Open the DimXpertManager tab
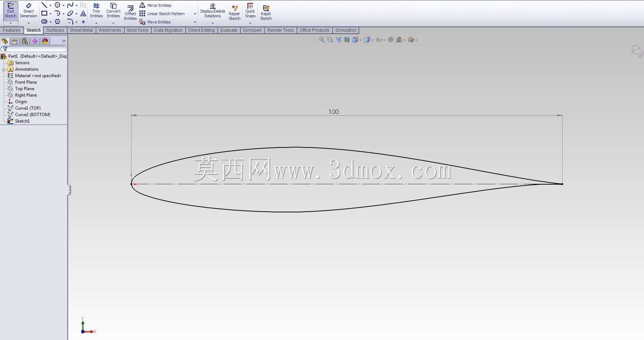This screenshot has height=340, width=644. point(35,41)
